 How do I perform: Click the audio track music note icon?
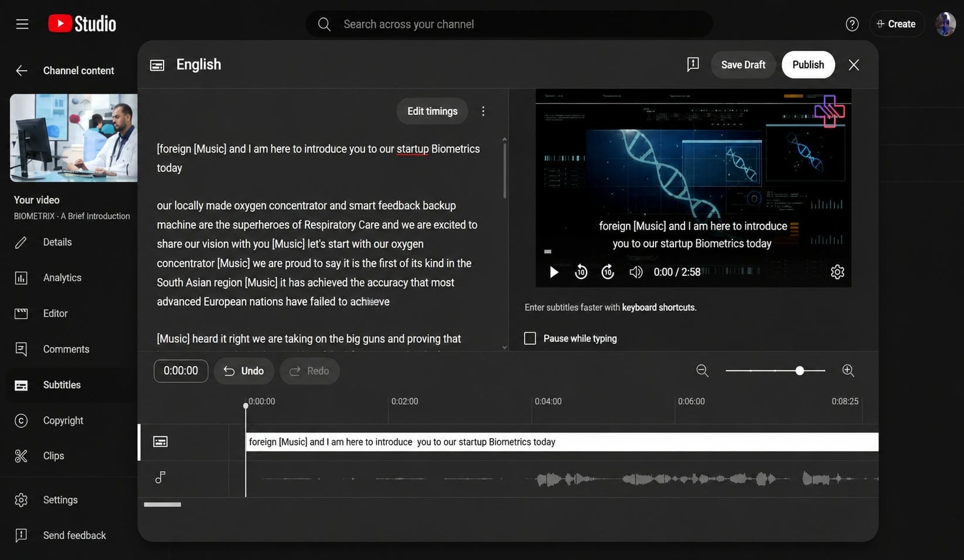pos(160,478)
